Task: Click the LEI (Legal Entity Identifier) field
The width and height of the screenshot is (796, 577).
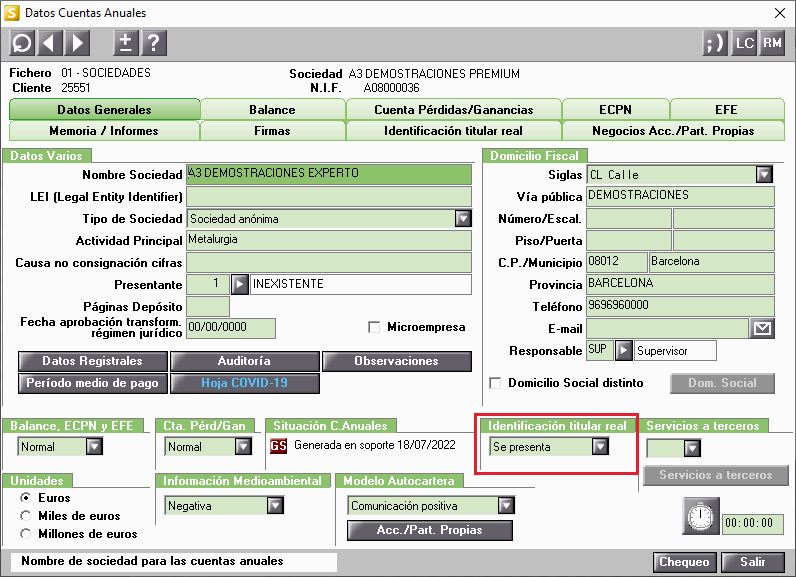Action: [x=329, y=196]
